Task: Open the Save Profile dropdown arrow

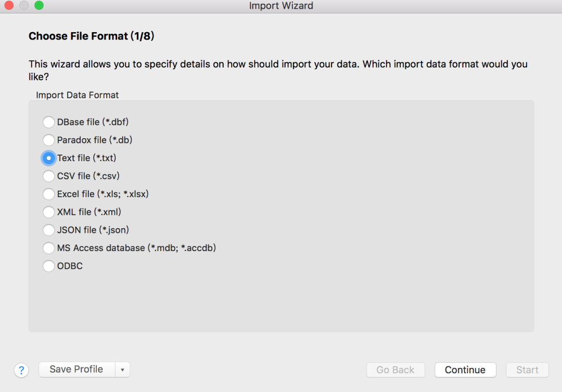Action: click(122, 370)
